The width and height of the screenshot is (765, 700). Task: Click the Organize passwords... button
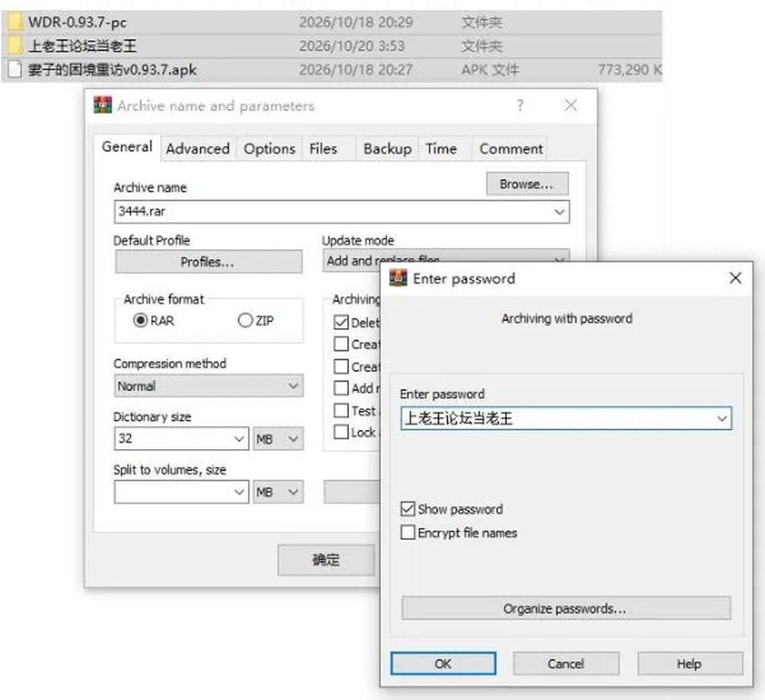566,608
